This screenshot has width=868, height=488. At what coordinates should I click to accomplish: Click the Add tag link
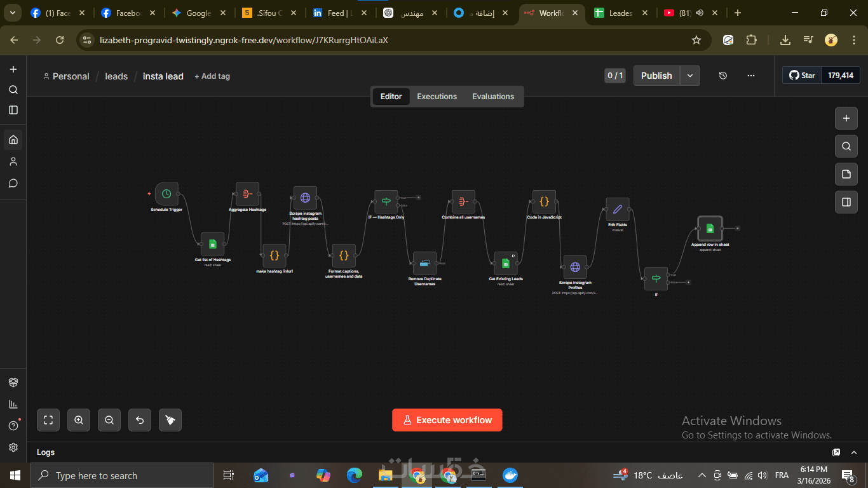(212, 76)
